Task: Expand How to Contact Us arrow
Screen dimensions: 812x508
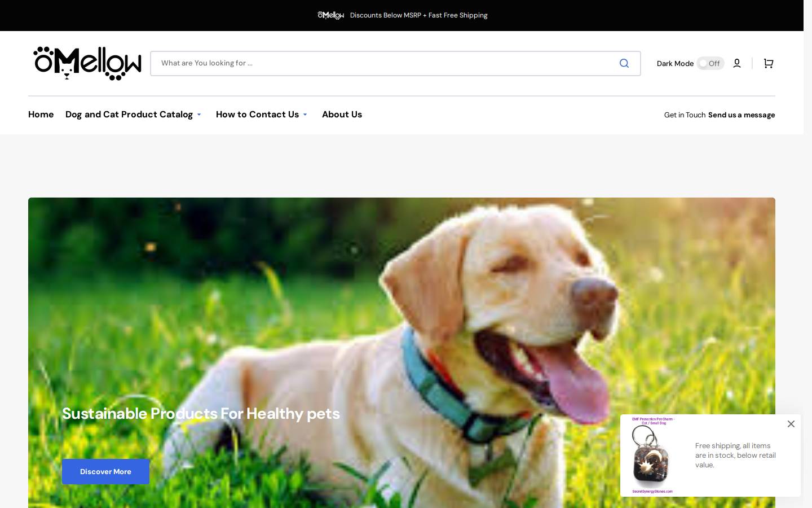Action: 305,115
